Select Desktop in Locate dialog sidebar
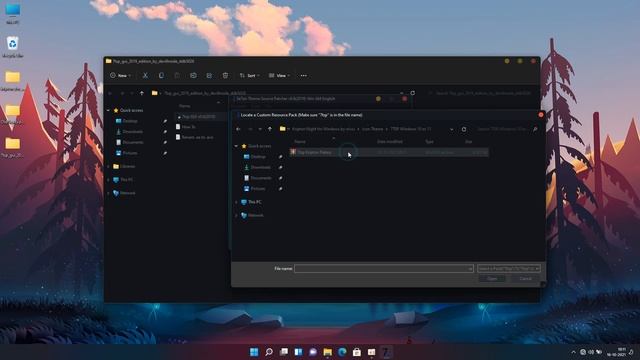 click(255, 157)
